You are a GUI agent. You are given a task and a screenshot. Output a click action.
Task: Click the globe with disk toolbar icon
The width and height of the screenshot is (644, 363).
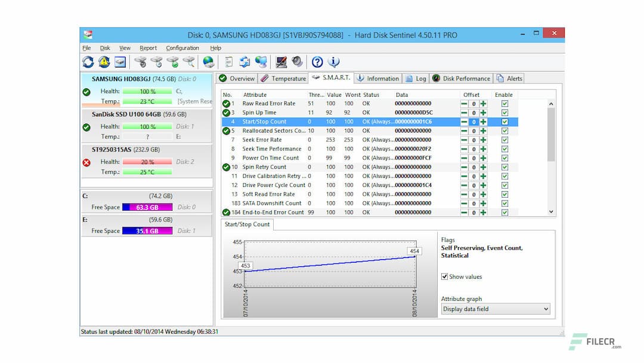[209, 62]
